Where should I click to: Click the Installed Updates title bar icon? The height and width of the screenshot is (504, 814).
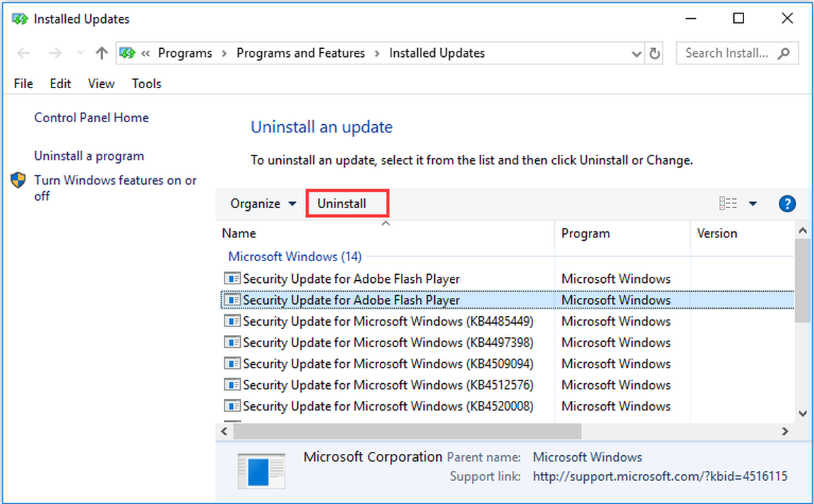pos(20,18)
